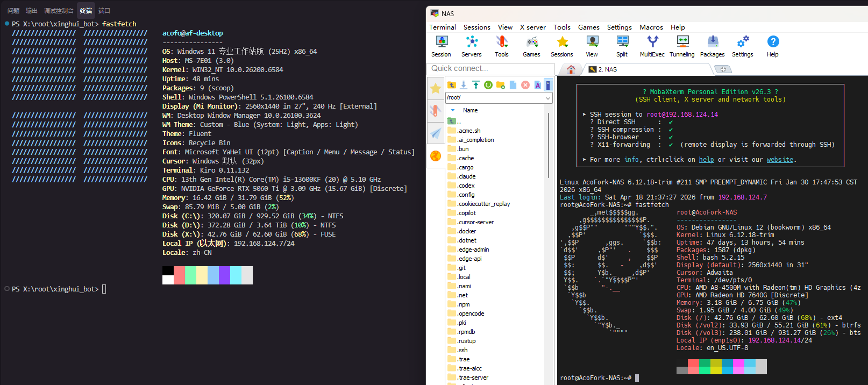Screen dimensions: 868x385
Task: Create a new file in SFTP browser
Action: pyautogui.click(x=513, y=85)
